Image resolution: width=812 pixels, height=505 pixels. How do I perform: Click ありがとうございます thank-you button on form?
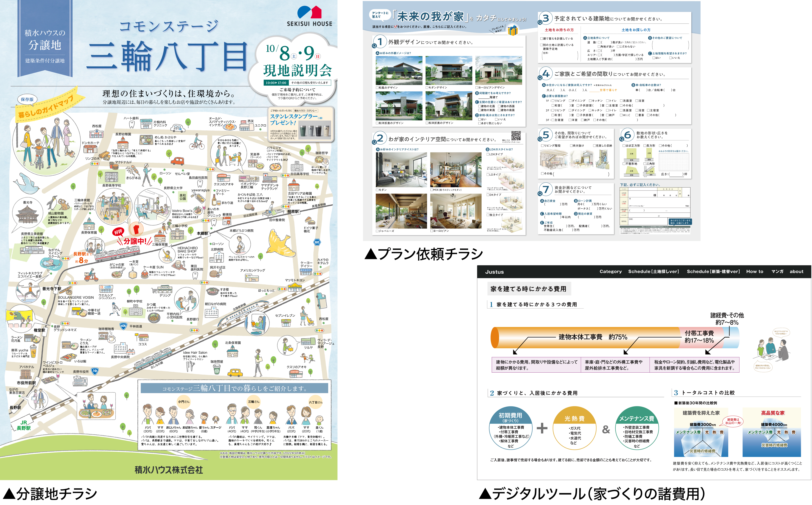pos(680,222)
